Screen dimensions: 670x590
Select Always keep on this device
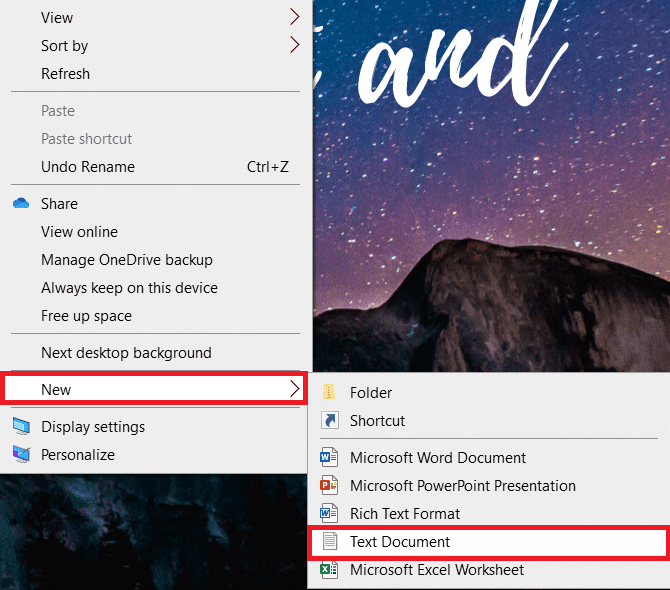coord(129,288)
